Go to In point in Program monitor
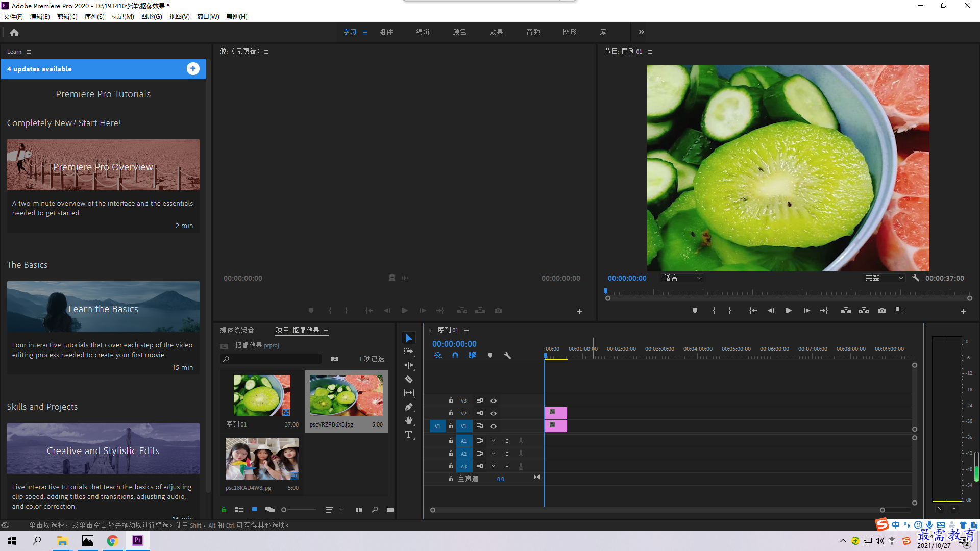This screenshot has width=980, height=551. (x=753, y=311)
